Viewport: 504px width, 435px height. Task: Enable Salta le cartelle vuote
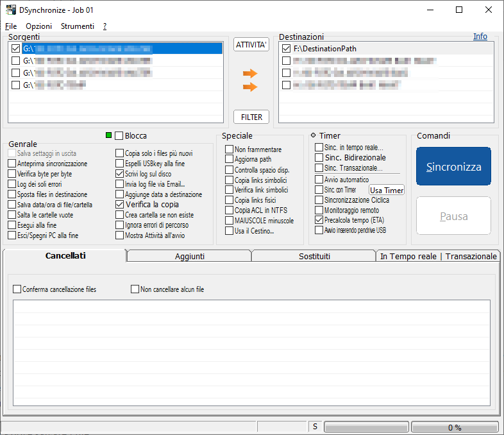(12, 215)
